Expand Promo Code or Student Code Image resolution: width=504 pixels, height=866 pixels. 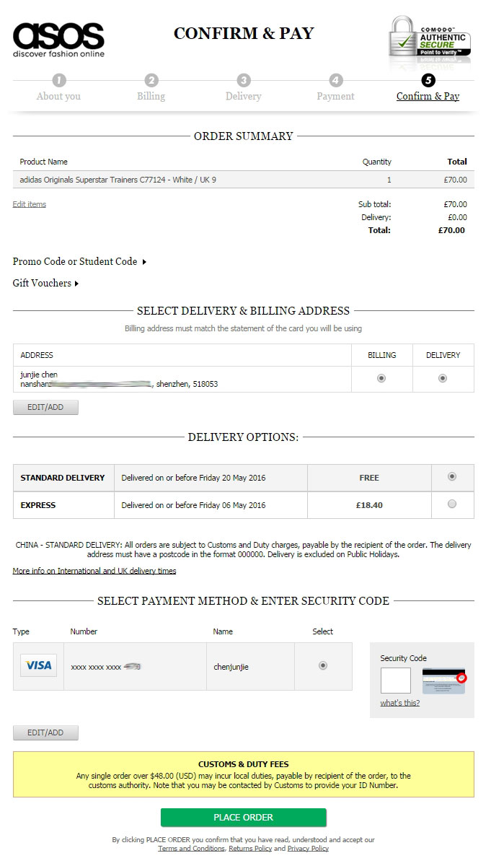pos(79,261)
